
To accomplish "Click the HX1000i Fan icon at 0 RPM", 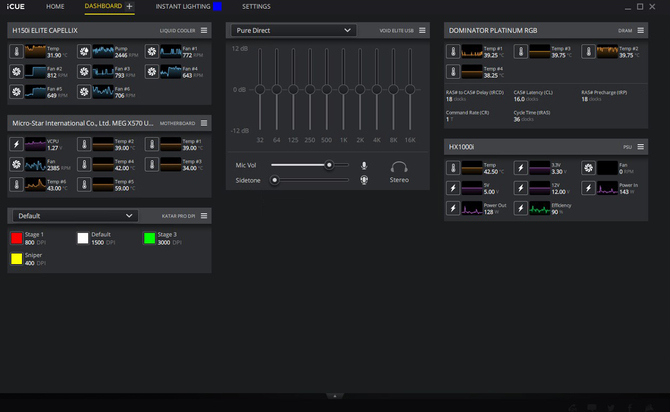I will tap(588, 168).
